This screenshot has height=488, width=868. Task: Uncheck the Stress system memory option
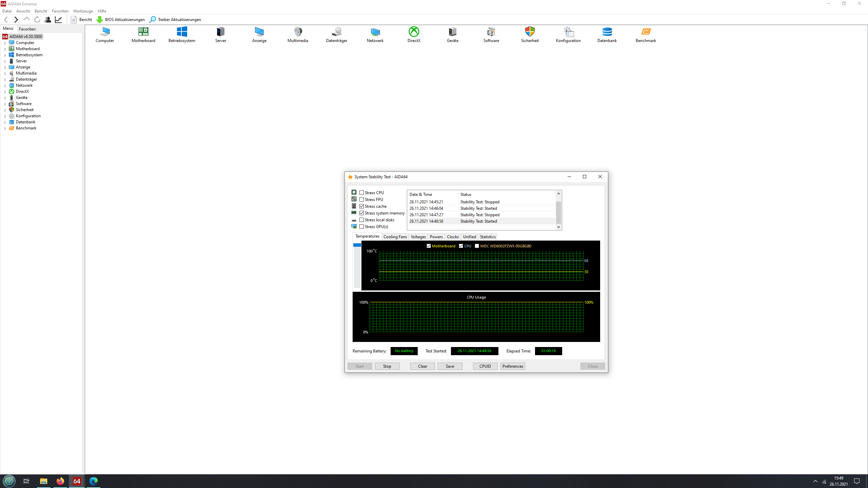362,213
